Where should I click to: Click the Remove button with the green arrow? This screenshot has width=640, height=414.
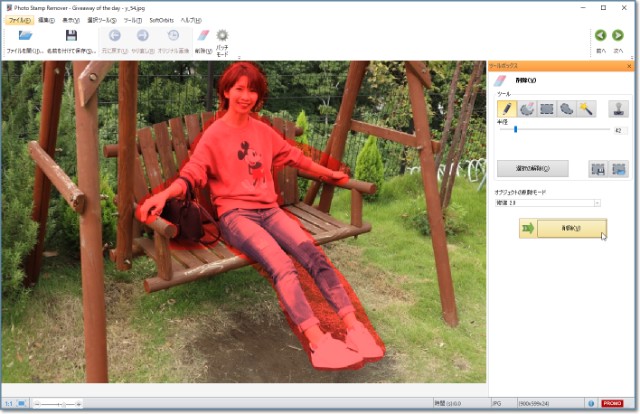tap(569, 229)
